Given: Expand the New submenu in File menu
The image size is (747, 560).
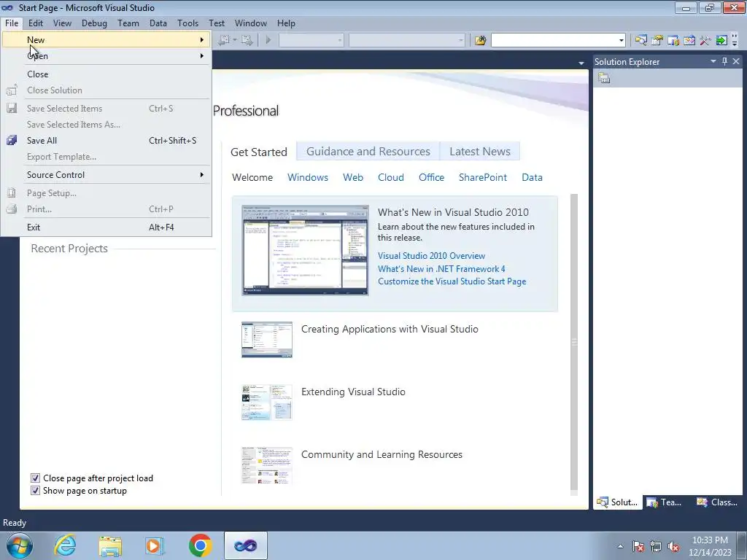Looking at the screenshot, I should [107, 40].
